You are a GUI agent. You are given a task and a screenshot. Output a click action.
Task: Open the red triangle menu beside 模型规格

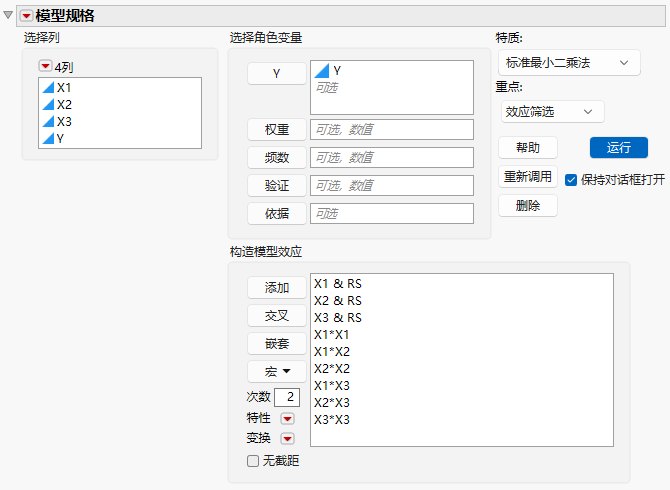pyautogui.click(x=26, y=16)
